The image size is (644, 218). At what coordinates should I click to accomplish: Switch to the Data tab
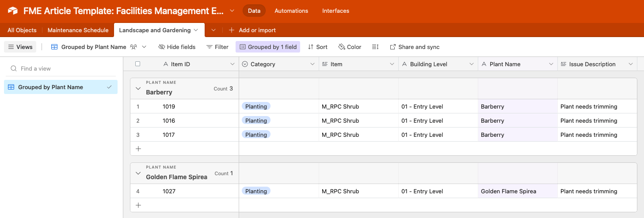[x=254, y=11]
